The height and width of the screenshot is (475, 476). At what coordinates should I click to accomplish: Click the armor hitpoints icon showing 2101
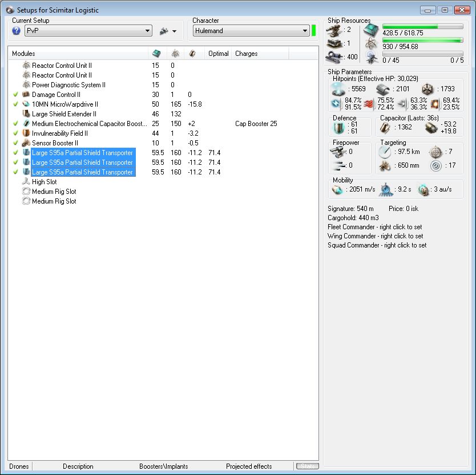(x=383, y=90)
